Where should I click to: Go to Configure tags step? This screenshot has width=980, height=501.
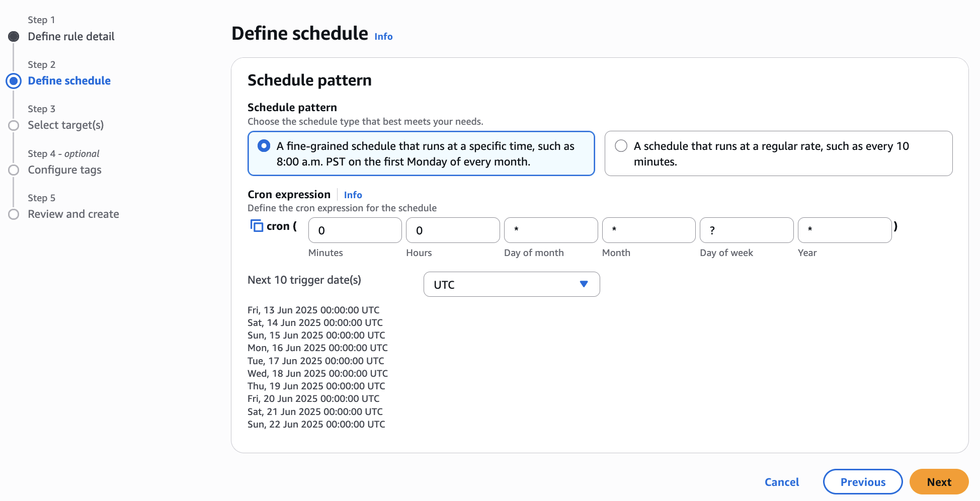point(64,170)
